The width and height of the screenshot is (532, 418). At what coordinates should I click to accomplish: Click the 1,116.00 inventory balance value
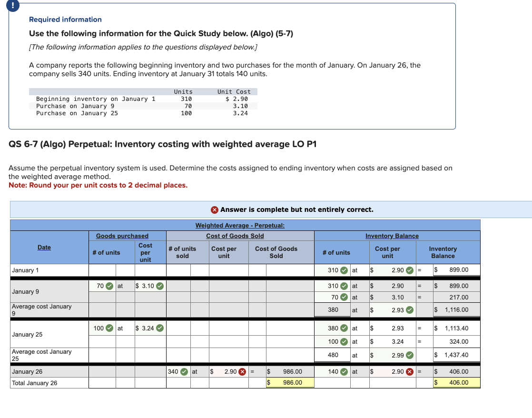click(x=456, y=309)
